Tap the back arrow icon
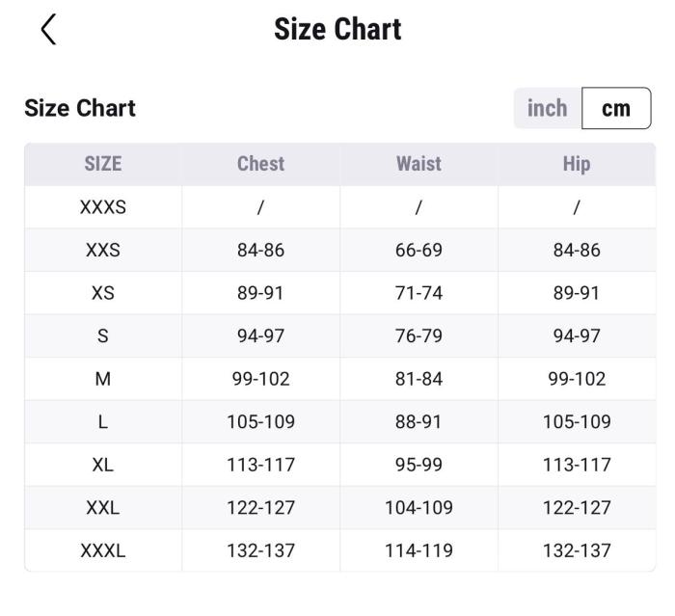The height and width of the screenshot is (616, 675). pyautogui.click(x=48, y=30)
